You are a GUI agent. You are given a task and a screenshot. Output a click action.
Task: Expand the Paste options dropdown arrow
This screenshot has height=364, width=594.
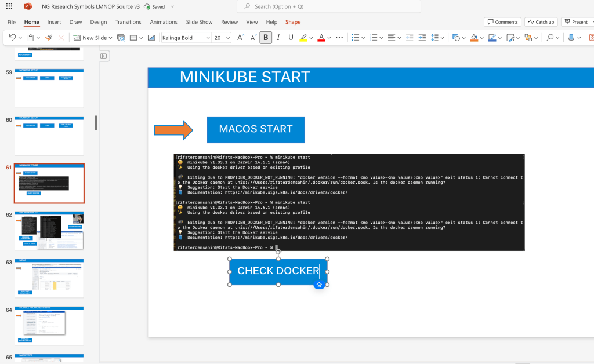click(38, 38)
